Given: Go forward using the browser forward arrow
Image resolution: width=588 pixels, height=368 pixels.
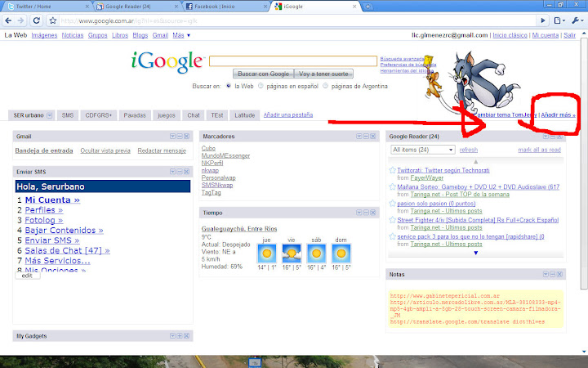Looking at the screenshot, I should tap(20, 20).
